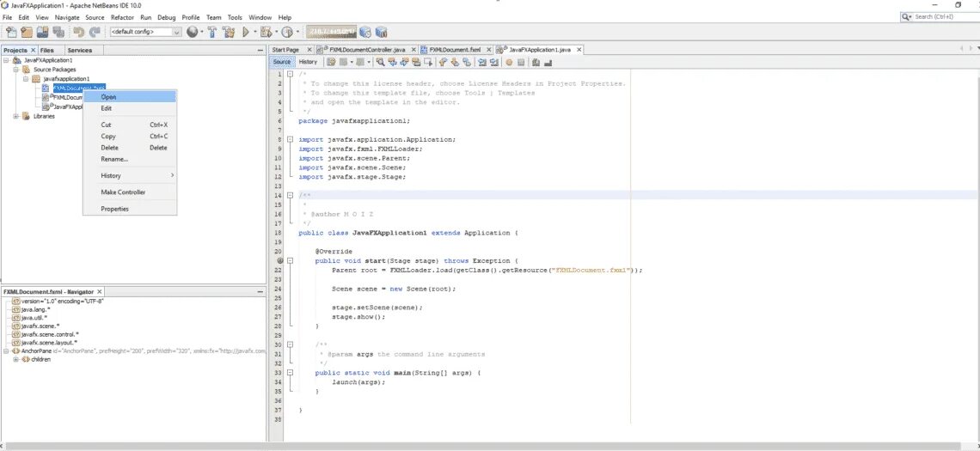Open the Profile Project dropdown arrow

pyautogui.click(x=297, y=32)
